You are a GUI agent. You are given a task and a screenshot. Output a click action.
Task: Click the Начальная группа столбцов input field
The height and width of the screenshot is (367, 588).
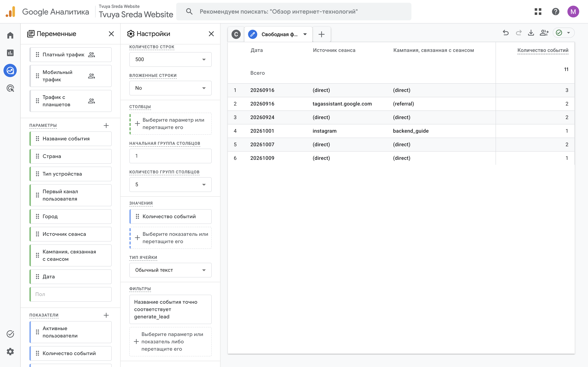(x=170, y=156)
